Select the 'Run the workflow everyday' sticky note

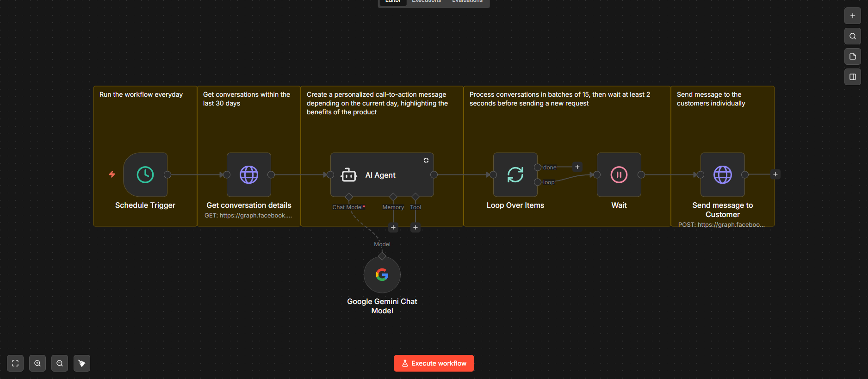(x=145, y=156)
